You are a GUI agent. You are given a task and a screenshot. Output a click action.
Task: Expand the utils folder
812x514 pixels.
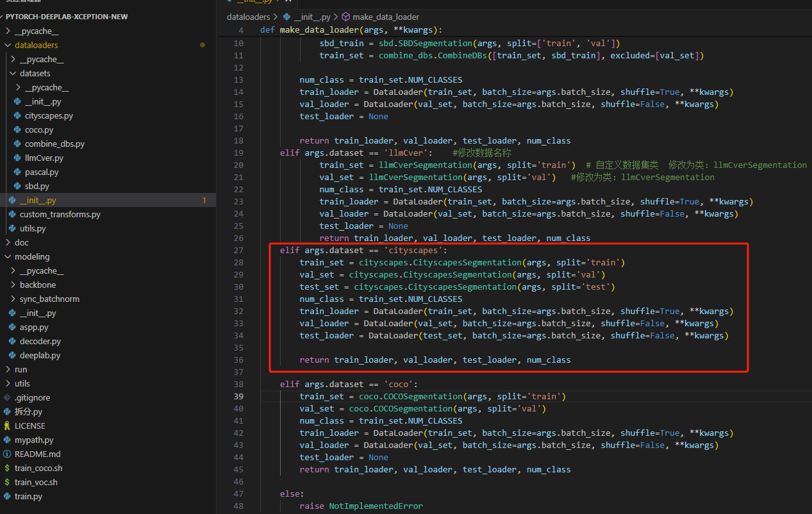click(x=8, y=384)
